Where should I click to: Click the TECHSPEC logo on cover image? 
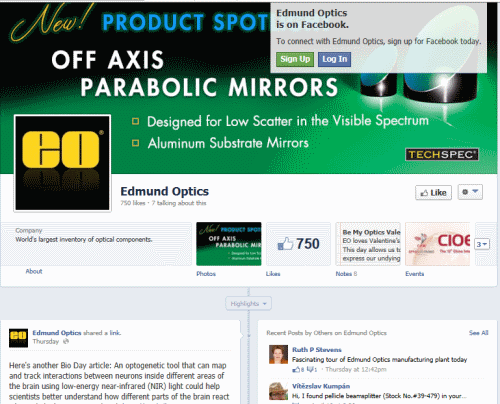442,154
